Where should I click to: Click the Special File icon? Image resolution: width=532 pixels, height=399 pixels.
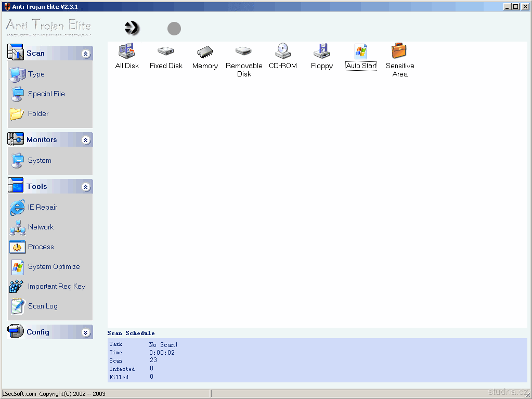click(x=18, y=94)
